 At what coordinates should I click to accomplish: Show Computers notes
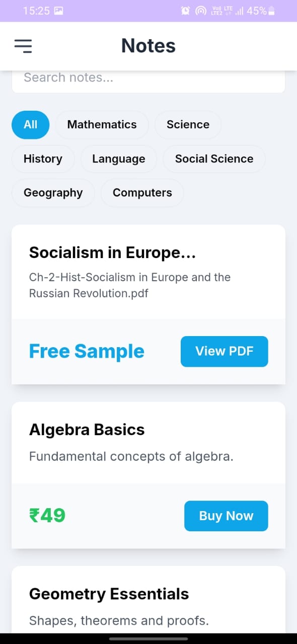click(x=142, y=193)
